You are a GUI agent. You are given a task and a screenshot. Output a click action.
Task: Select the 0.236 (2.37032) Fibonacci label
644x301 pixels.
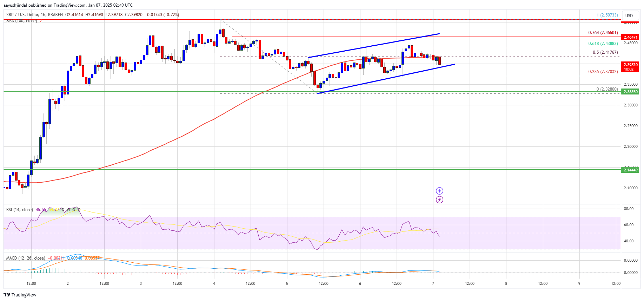[x=603, y=72]
